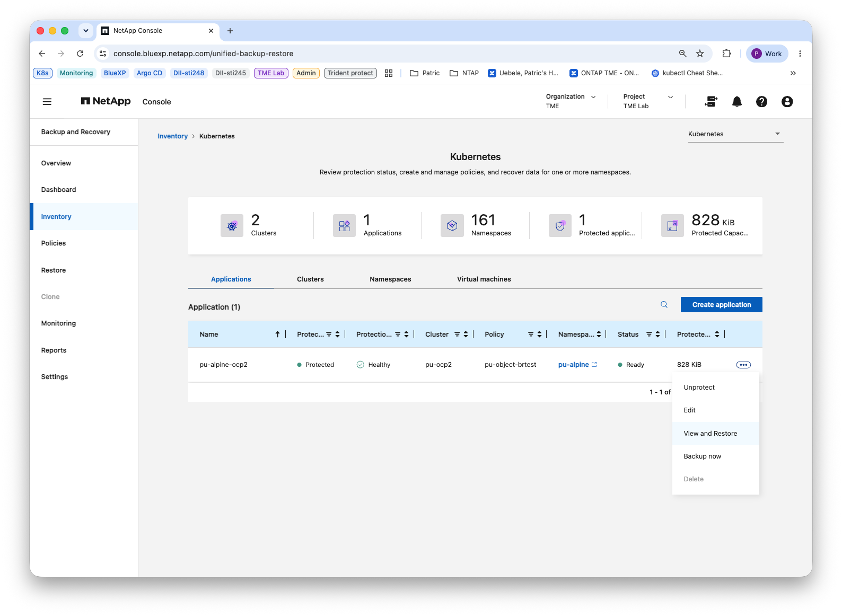
Task: Sort the Namespace column
Action: (599, 335)
